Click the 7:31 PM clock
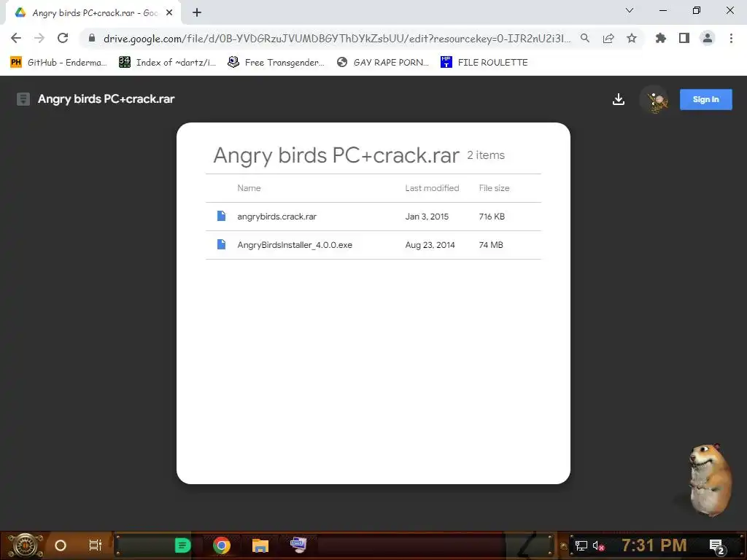 pos(654,545)
